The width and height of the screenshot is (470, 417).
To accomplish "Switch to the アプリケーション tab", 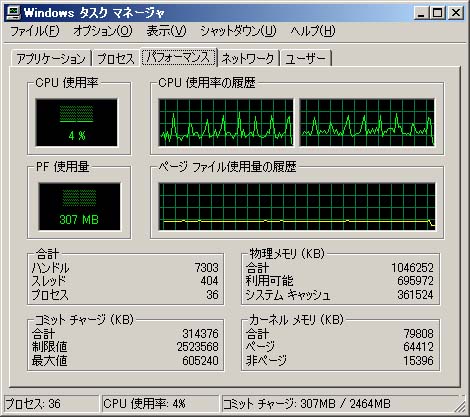I will (x=51, y=58).
